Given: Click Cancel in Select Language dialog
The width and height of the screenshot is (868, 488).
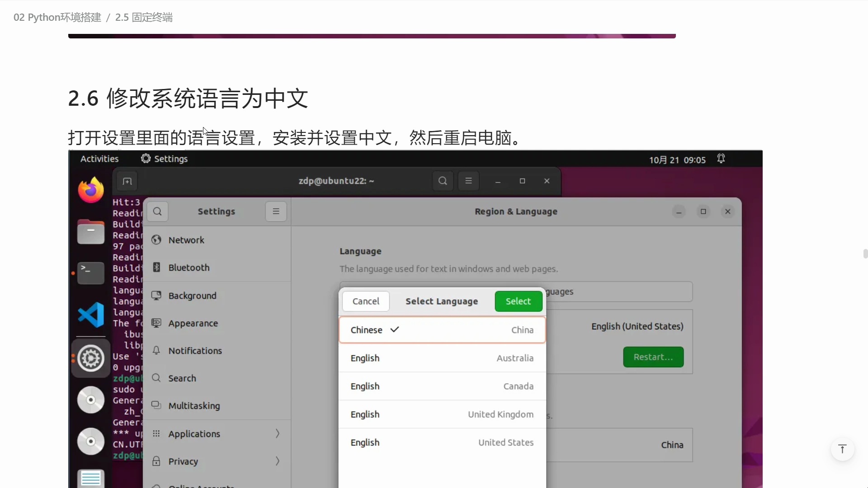Looking at the screenshot, I should click(366, 301).
